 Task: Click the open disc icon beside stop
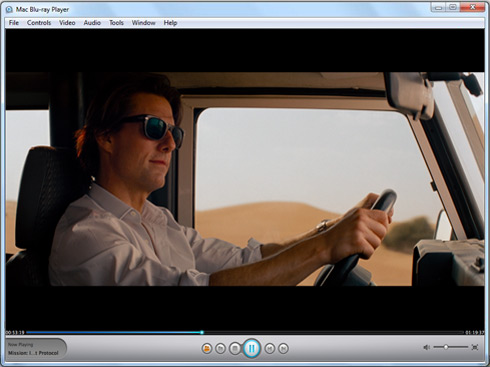220,349
